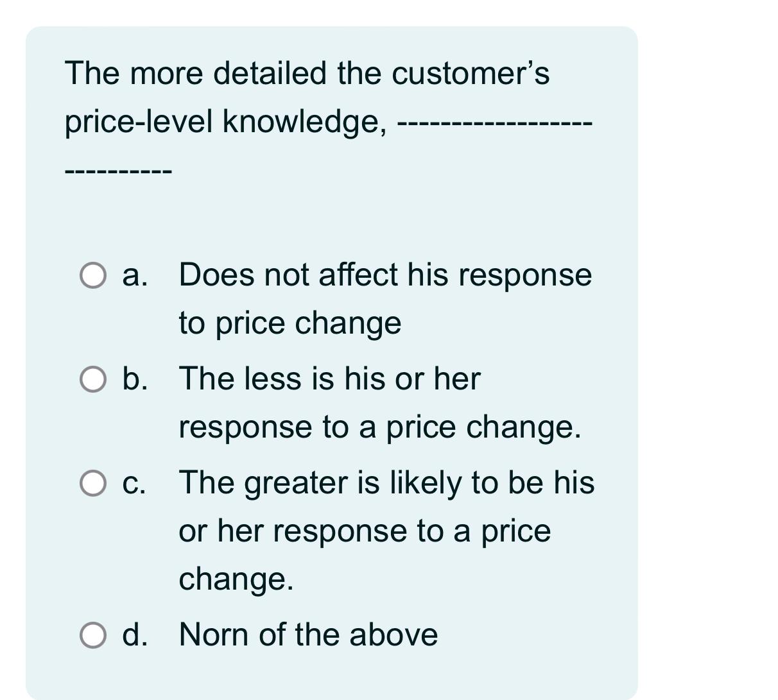
Task: Select radio button for option b
Action: point(93,380)
